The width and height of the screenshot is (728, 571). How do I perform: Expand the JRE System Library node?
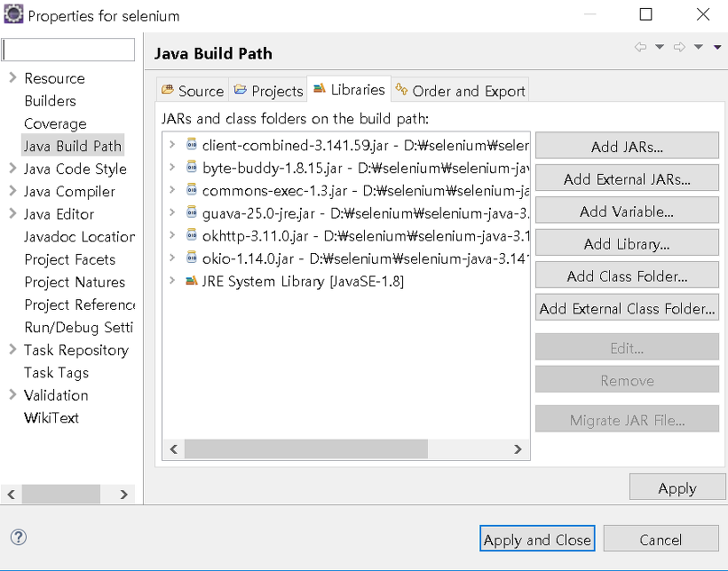pyautogui.click(x=172, y=281)
